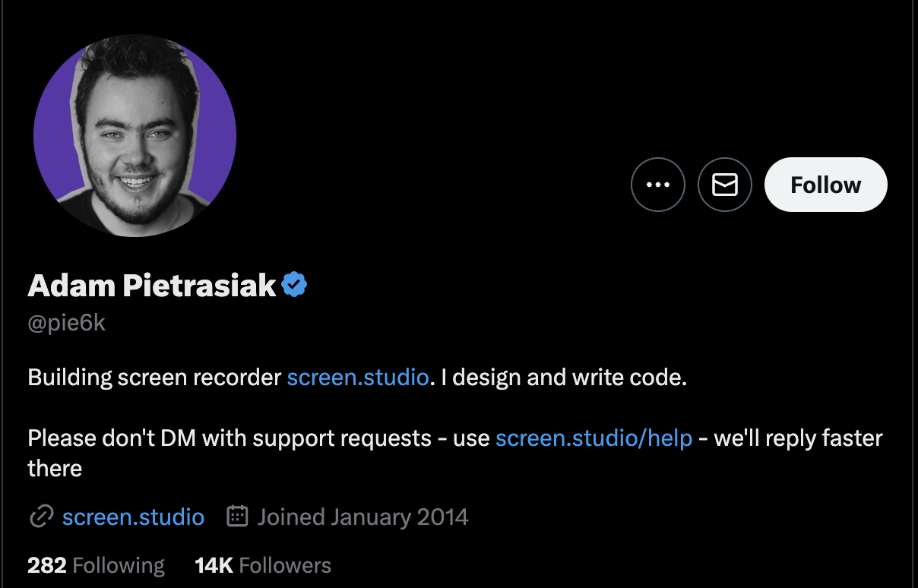The image size is (918, 588).
Task: Click the link chain icon next to screen.studio
Action: 42,517
